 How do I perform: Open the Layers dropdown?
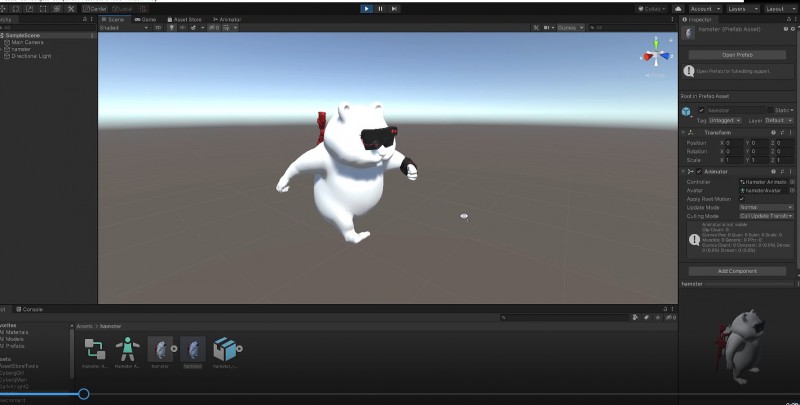742,9
